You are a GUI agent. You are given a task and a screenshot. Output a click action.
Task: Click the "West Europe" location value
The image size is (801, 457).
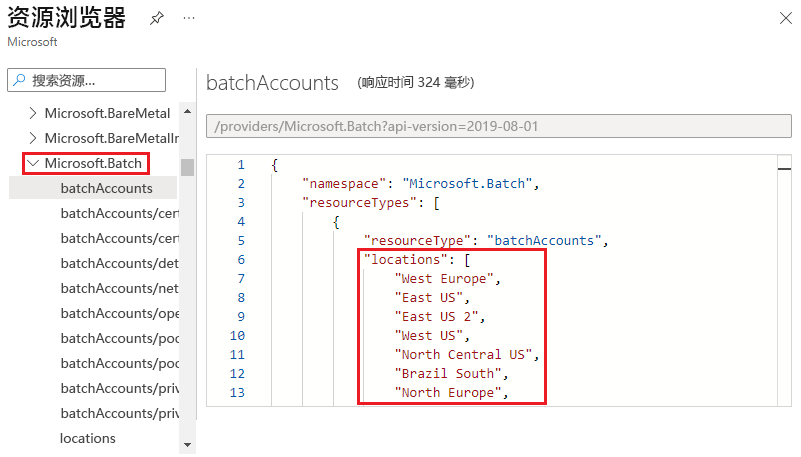446,279
